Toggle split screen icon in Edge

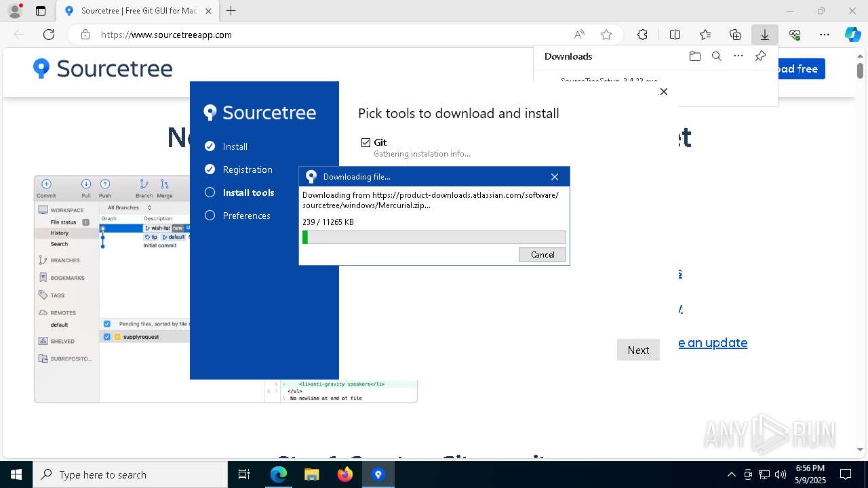pyautogui.click(x=675, y=35)
